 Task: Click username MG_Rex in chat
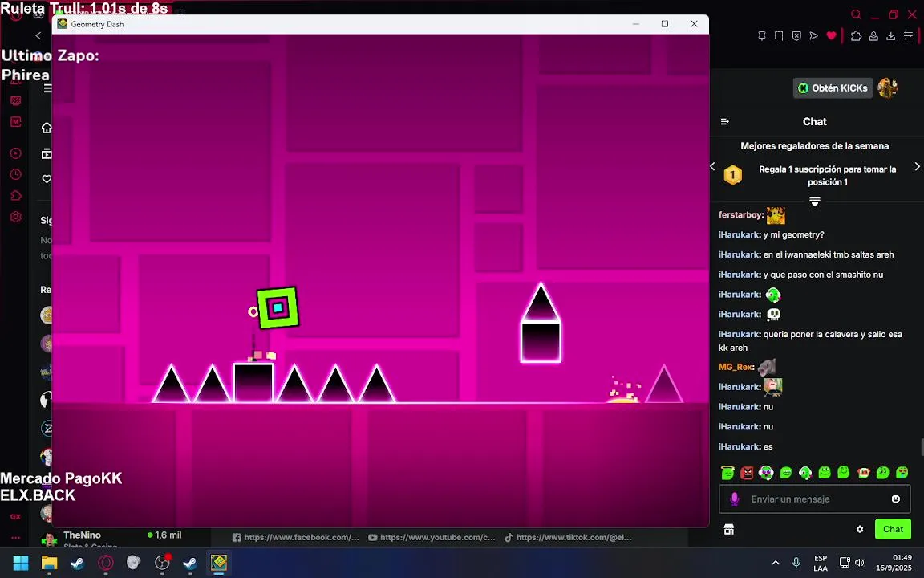pyautogui.click(x=736, y=367)
